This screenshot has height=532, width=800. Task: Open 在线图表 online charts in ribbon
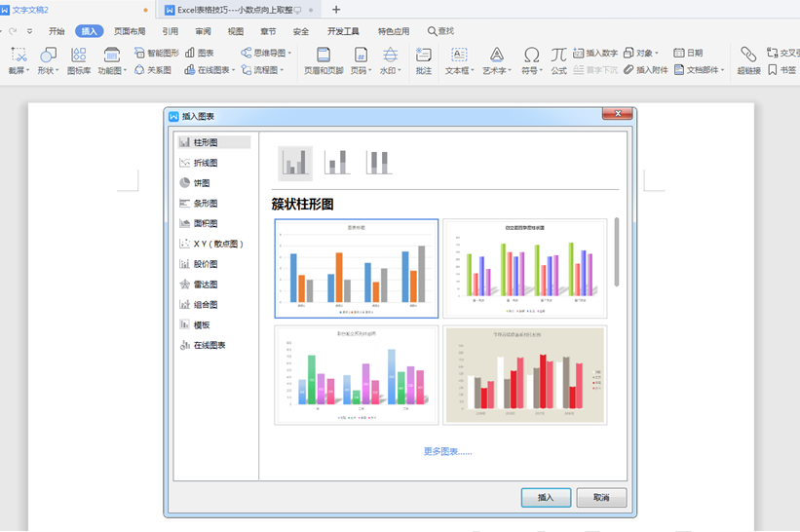[x=209, y=70]
